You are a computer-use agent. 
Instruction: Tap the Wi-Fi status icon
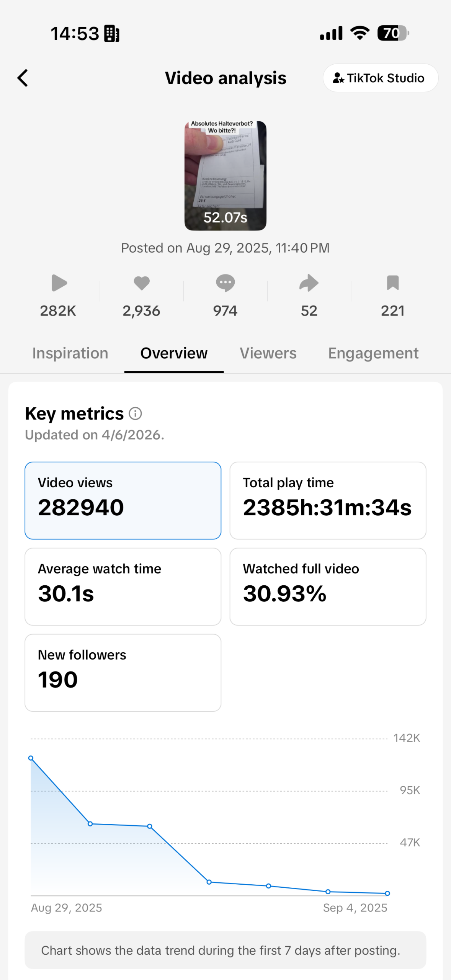click(360, 33)
